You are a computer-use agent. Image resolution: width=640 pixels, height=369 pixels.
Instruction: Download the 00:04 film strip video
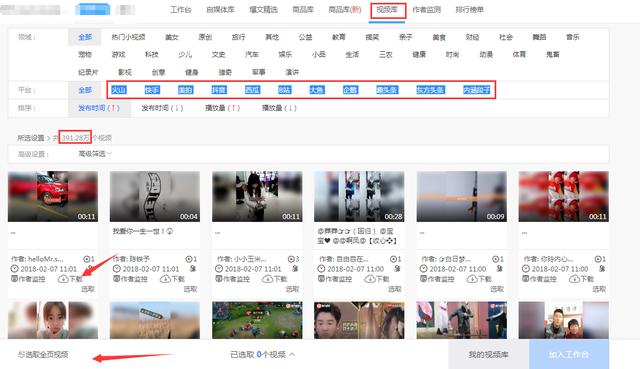coord(173,279)
